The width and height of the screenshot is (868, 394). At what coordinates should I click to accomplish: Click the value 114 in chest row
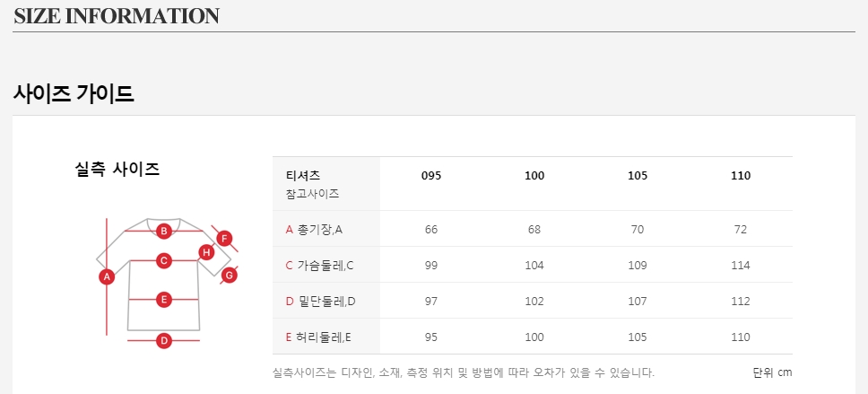(x=741, y=265)
